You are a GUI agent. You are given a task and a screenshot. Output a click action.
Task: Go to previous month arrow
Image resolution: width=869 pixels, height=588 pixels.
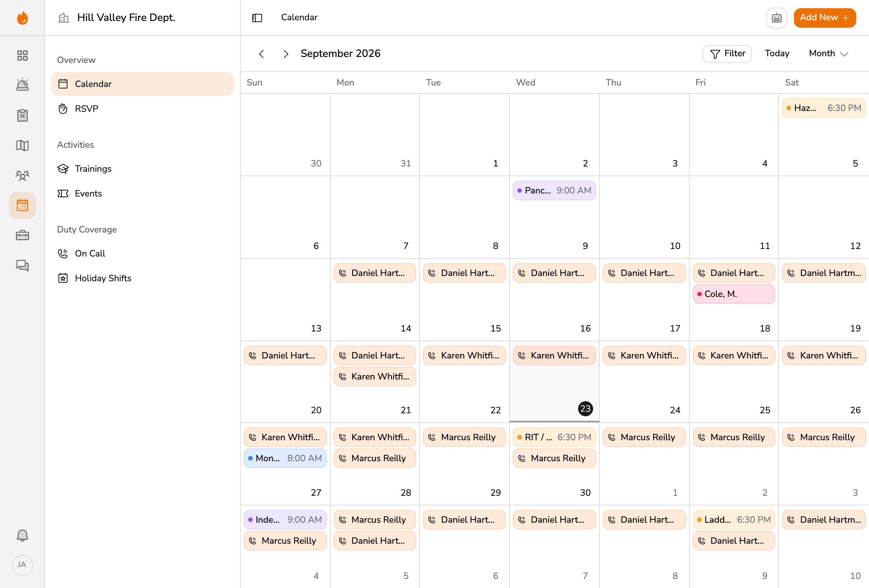(262, 54)
